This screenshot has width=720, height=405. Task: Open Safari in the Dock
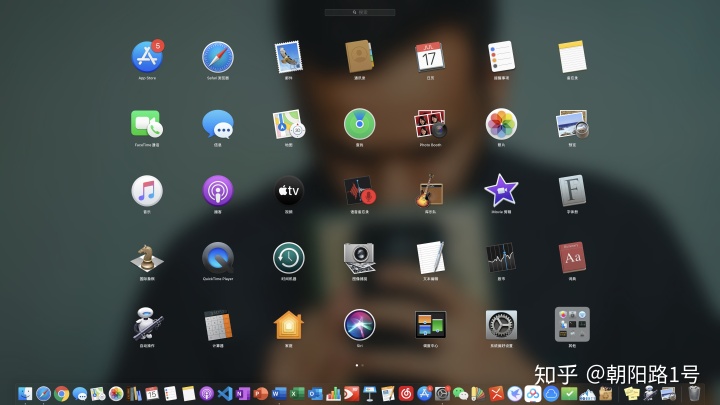click(x=43, y=394)
